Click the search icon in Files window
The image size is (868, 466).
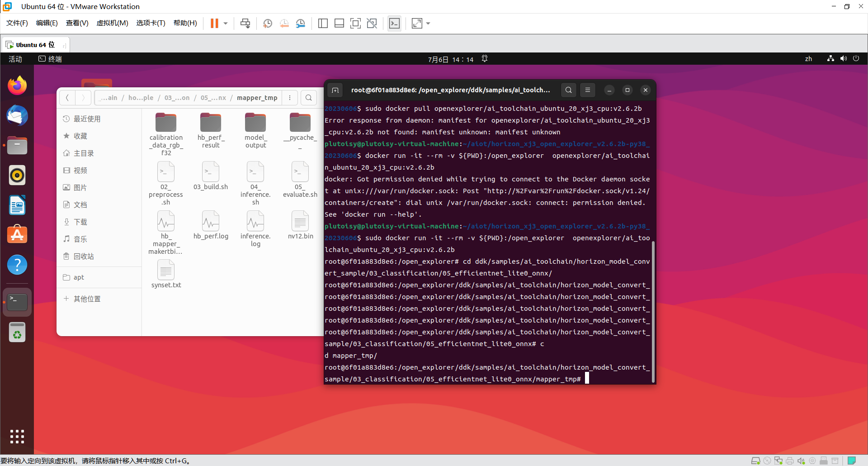coord(309,98)
